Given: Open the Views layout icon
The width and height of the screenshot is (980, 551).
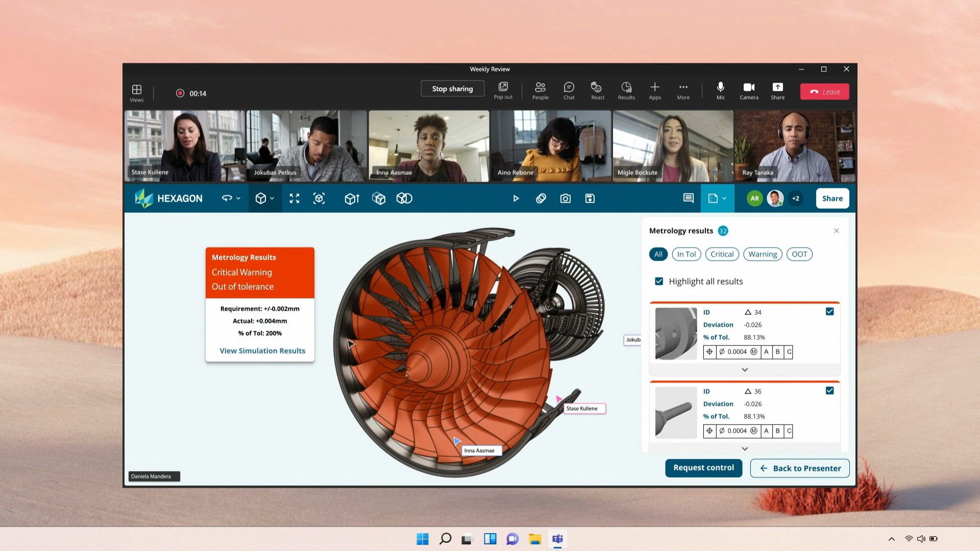Looking at the screenshot, I should point(136,93).
